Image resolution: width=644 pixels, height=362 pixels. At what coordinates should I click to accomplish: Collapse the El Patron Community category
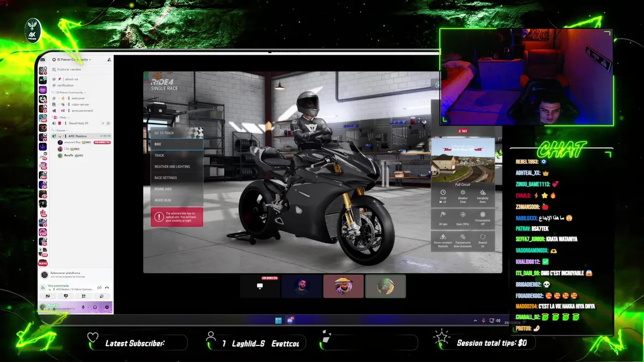click(68, 93)
